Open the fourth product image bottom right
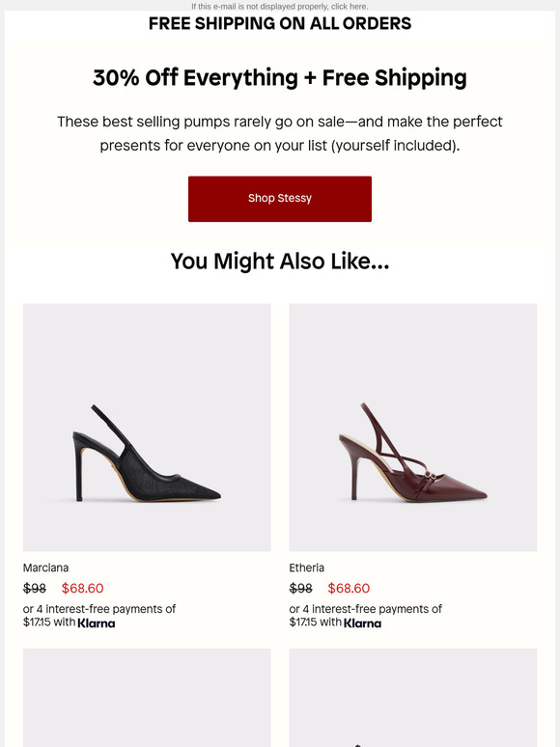 412,698
